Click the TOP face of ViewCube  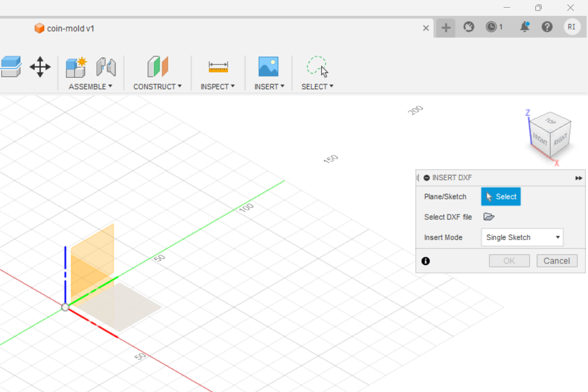pyautogui.click(x=550, y=121)
